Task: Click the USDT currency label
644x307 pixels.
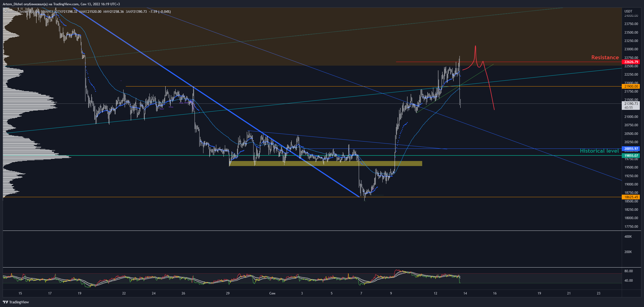Action: (628, 11)
